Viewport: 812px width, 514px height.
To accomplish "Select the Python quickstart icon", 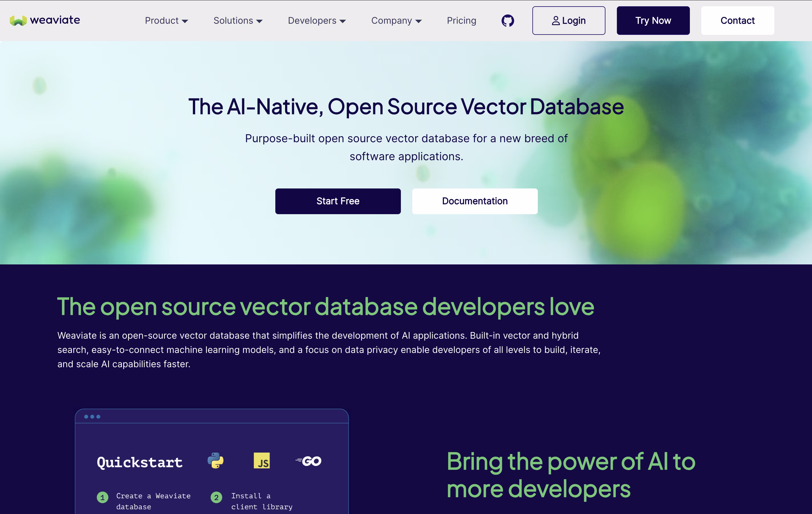I will tap(215, 461).
